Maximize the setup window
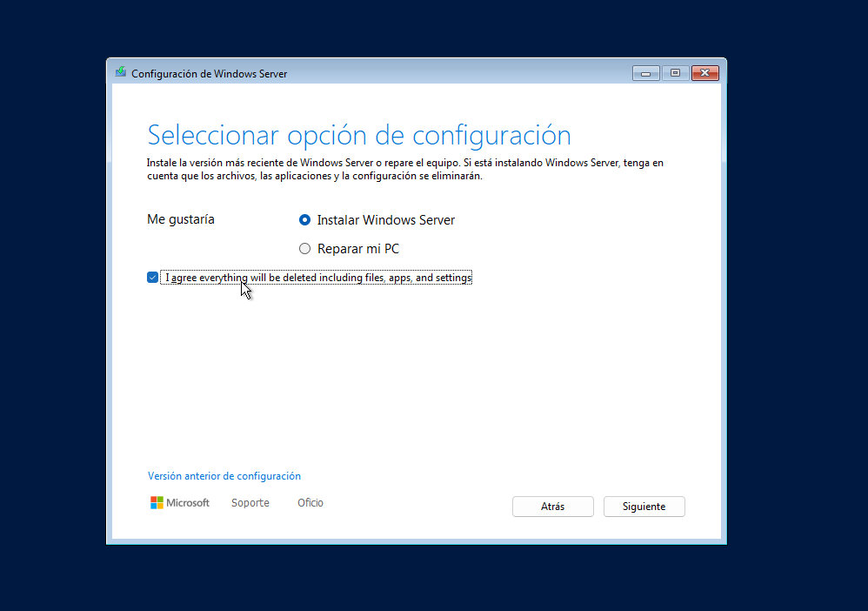868x611 pixels. click(674, 73)
